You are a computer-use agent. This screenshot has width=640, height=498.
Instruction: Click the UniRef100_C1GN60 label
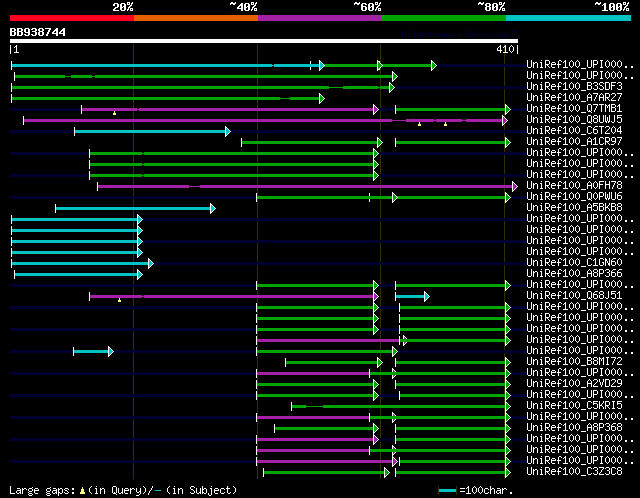(575, 263)
